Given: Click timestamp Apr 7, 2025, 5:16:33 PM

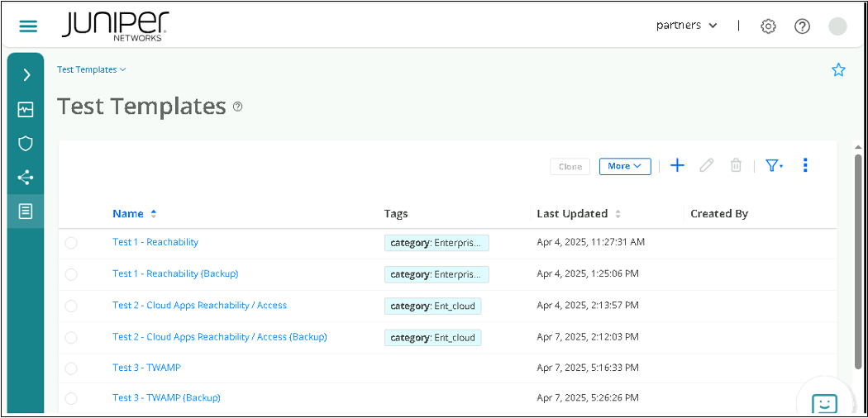Looking at the screenshot, I should pyautogui.click(x=588, y=368).
